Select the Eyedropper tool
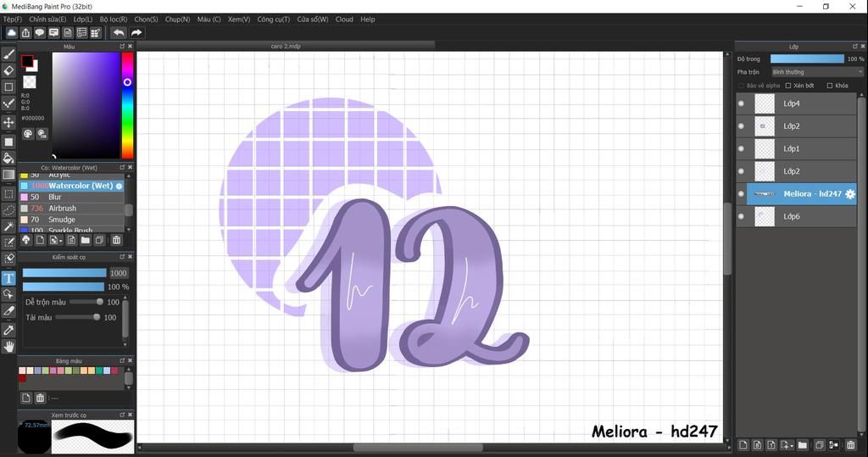The width and height of the screenshot is (868, 457). pos(8,330)
